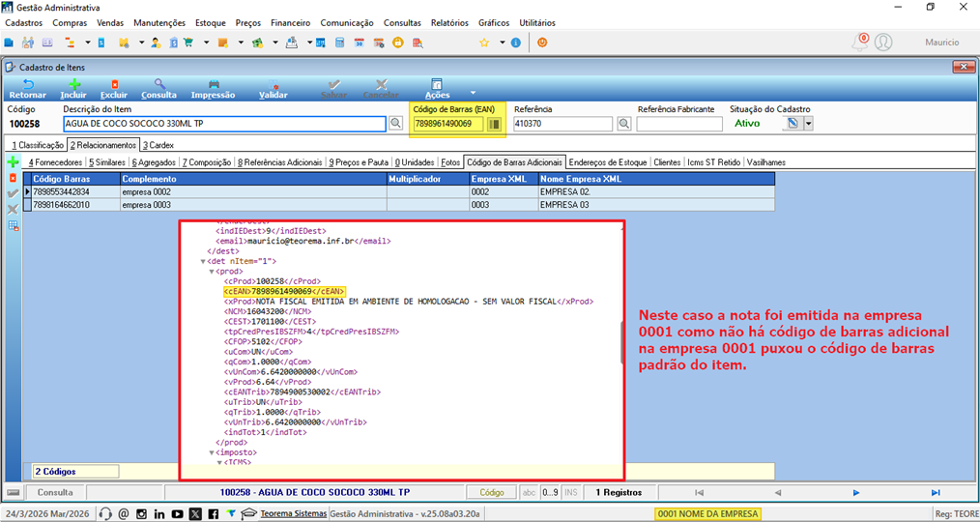
Task: Open the Situação do Cadastro dropdown arrow
Action: point(808,124)
